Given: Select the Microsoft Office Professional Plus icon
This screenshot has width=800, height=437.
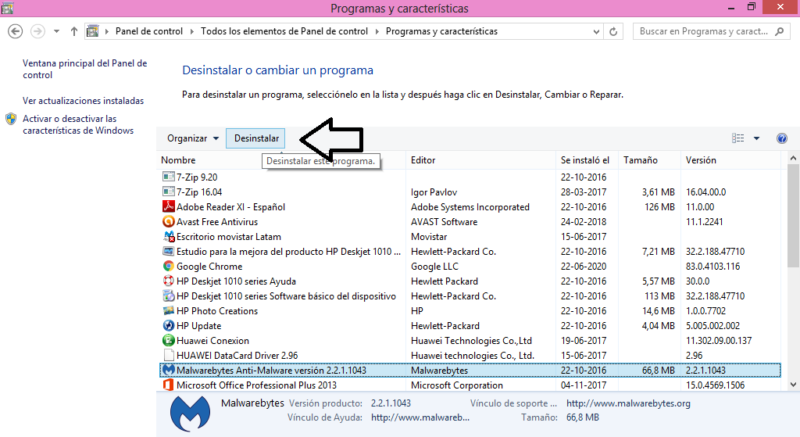Looking at the screenshot, I should point(168,384).
